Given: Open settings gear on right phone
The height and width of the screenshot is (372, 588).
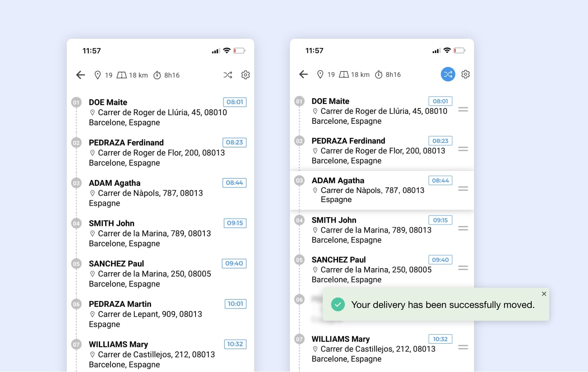Looking at the screenshot, I should point(466,75).
